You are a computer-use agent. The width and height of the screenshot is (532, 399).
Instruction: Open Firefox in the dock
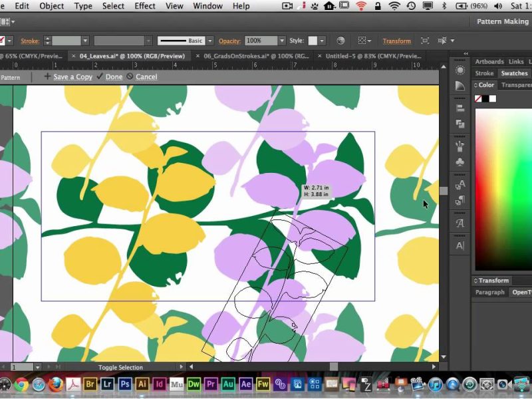click(x=56, y=385)
